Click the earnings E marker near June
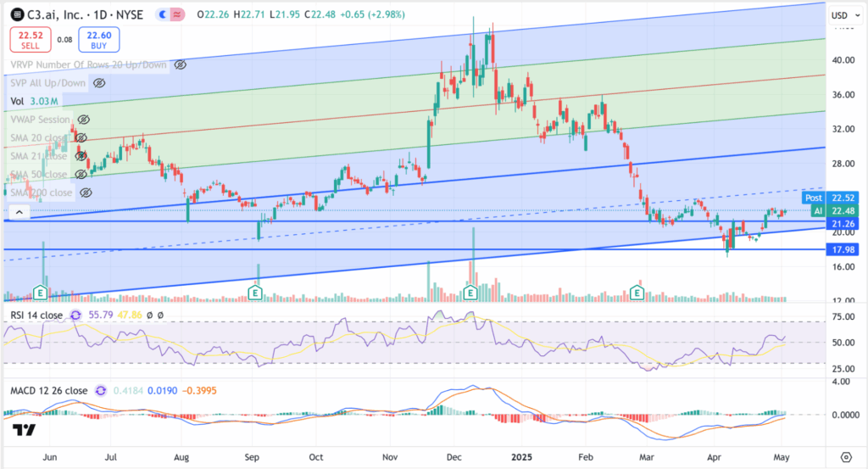868x469 pixels. tap(40, 293)
